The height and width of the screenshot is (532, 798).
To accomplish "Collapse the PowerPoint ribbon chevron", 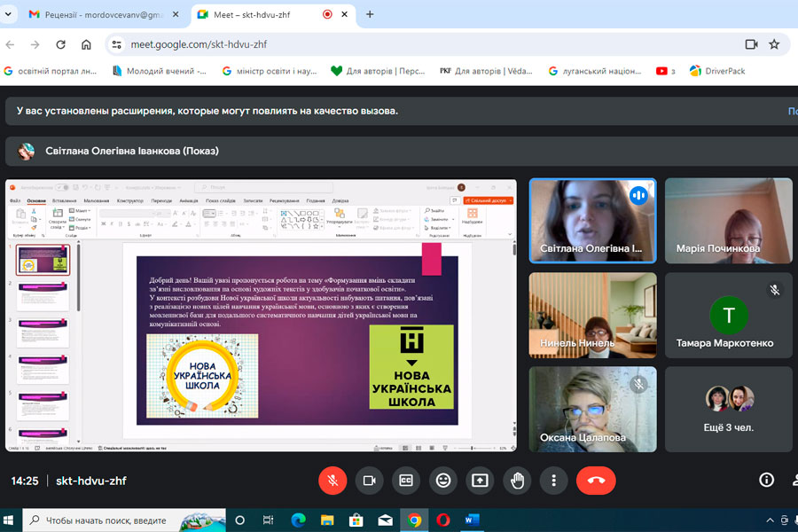I will click(510, 234).
